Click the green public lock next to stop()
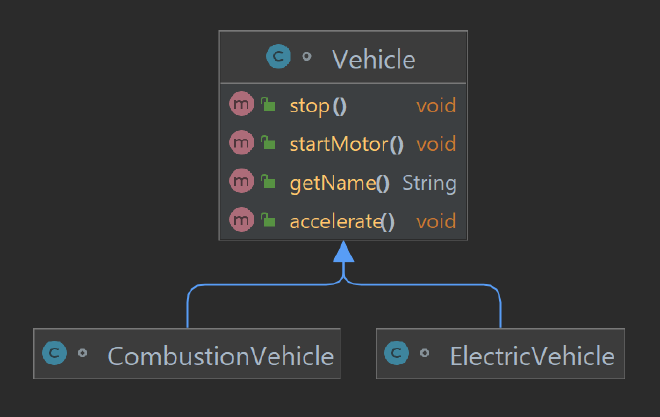Viewport: 660px width, 417px height. (268, 104)
